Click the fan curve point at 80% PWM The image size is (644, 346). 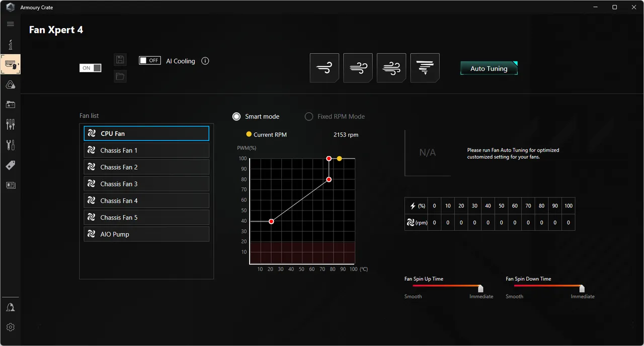329,179
